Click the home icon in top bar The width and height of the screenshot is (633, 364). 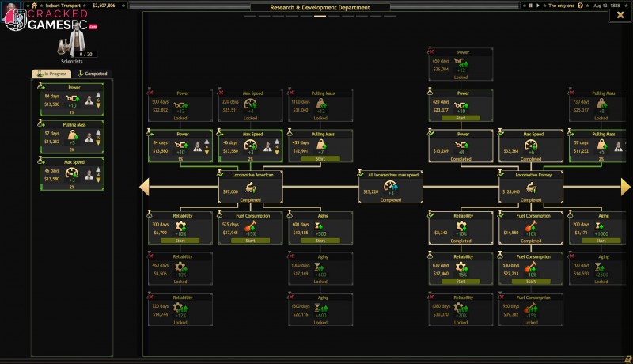coord(34,5)
